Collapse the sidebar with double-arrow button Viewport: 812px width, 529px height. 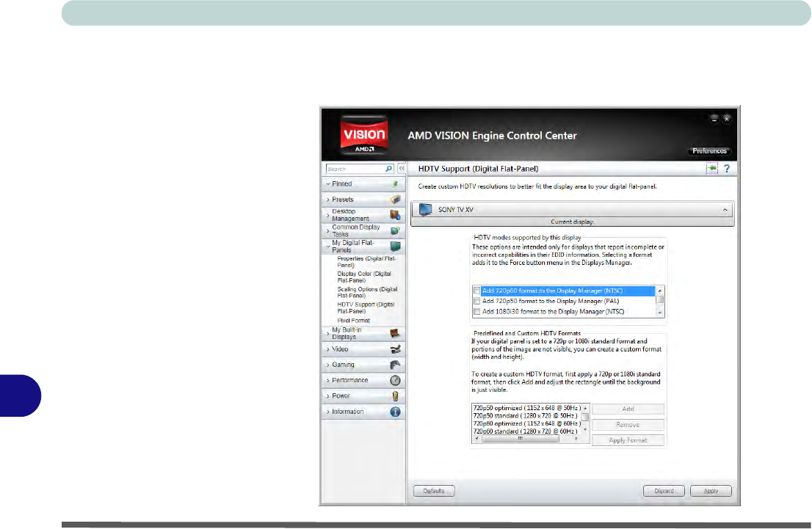pyautogui.click(x=402, y=169)
